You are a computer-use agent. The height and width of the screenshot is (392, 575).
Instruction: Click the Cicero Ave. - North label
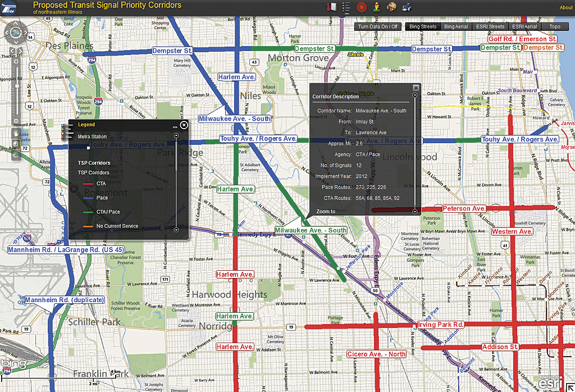376,354
